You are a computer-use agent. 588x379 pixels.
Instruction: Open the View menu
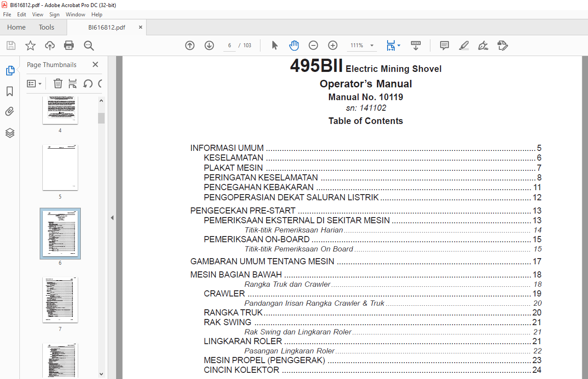point(38,15)
